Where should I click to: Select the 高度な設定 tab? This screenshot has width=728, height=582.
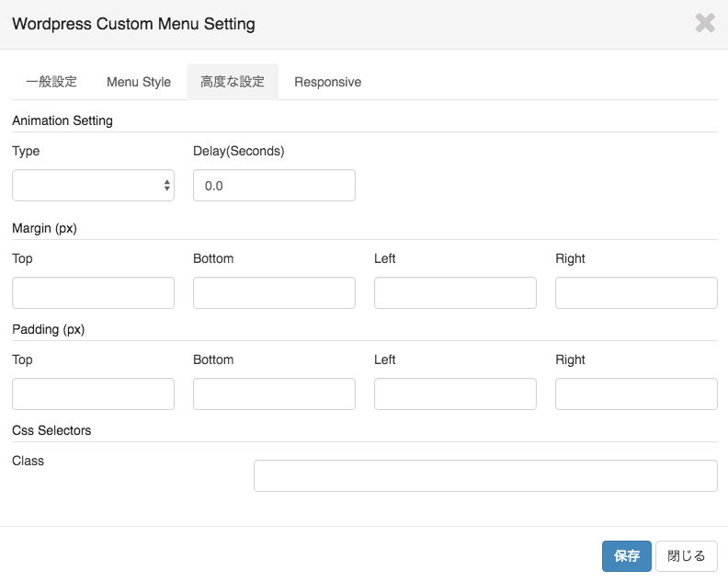coord(233,82)
